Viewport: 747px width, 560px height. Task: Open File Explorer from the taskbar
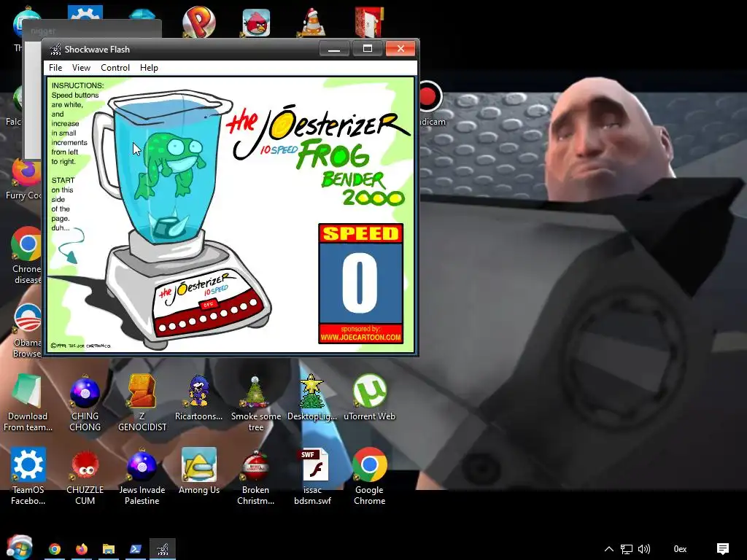(109, 549)
